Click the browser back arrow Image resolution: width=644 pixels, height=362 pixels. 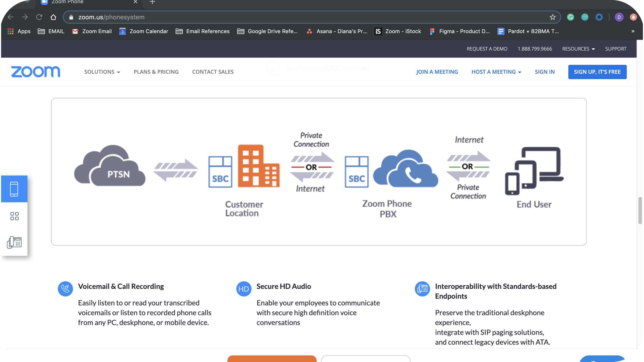(11, 17)
